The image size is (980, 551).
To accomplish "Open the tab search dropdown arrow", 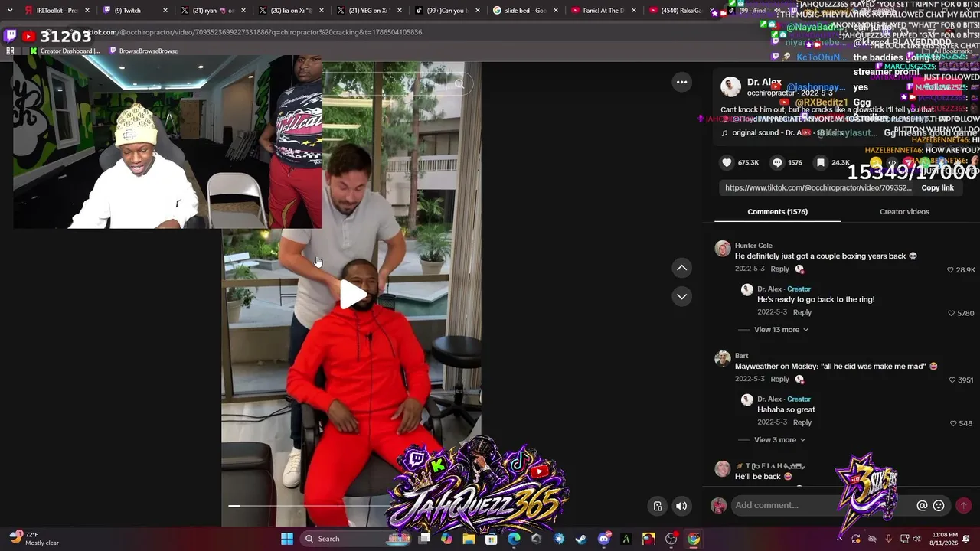I will click(10, 11).
